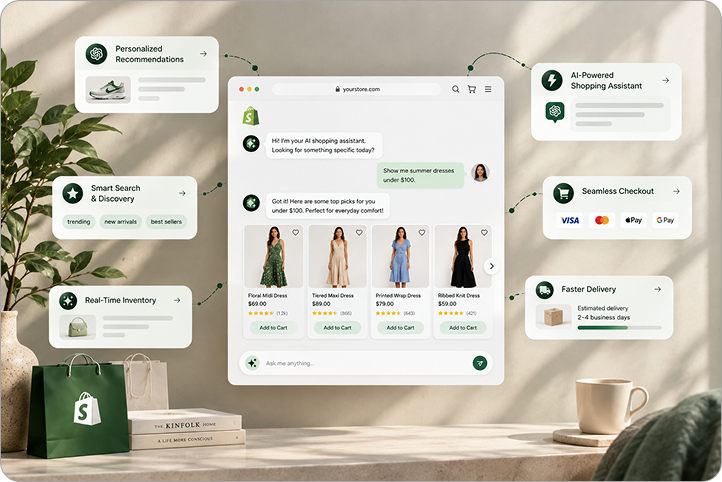
Task: Click the Shopify bag logo in store window
Action: pos(250,116)
